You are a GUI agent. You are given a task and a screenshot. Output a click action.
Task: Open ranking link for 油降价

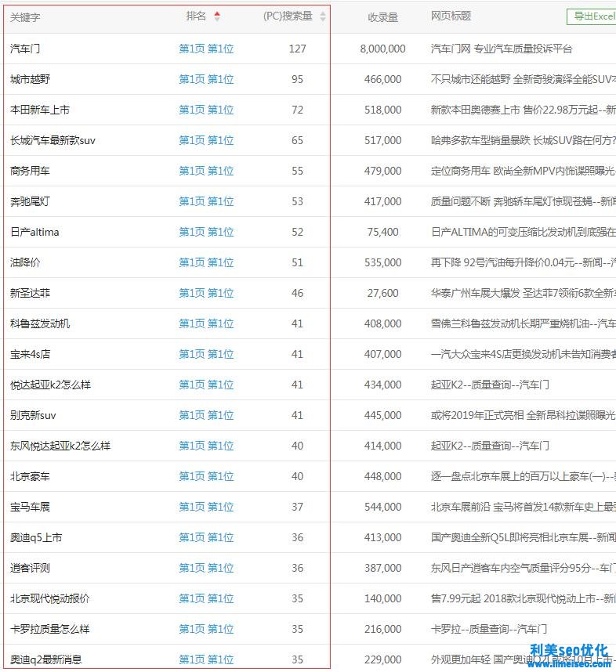(x=206, y=262)
